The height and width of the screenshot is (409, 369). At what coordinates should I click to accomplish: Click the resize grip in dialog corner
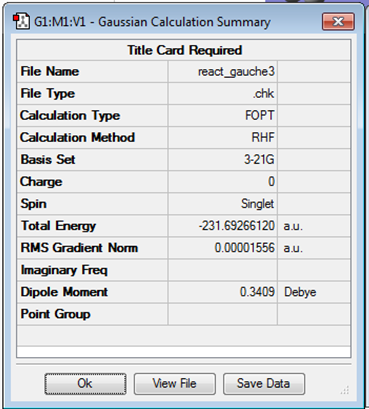tap(345, 390)
